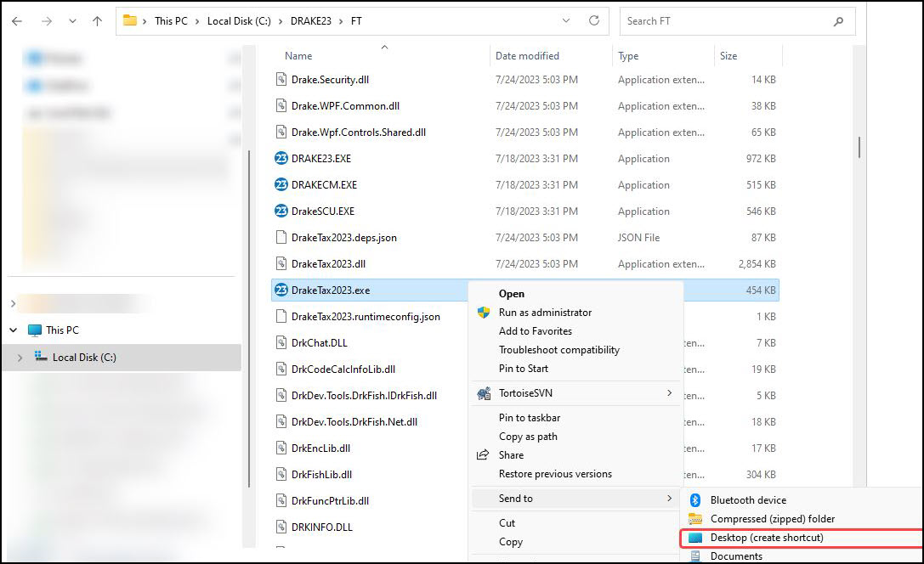This screenshot has width=924, height=564.
Task: Click the DRAKE23.EXE application icon
Action: tap(282, 158)
